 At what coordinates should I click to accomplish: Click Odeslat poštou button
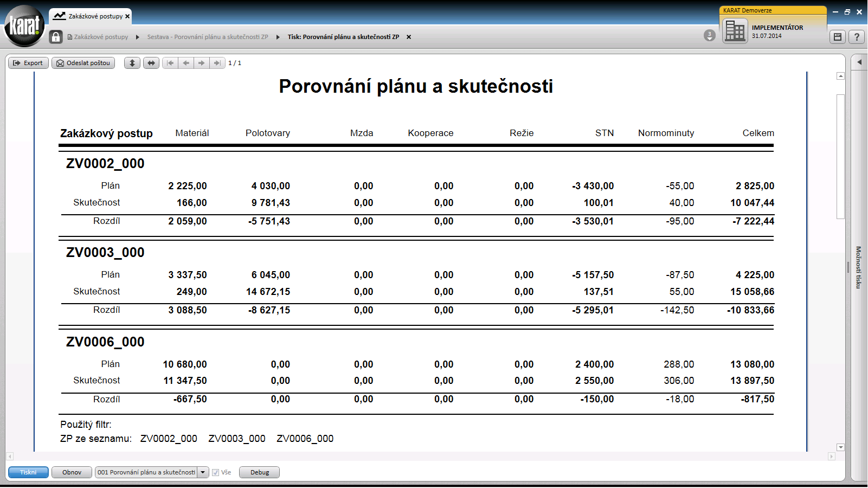[x=83, y=63]
